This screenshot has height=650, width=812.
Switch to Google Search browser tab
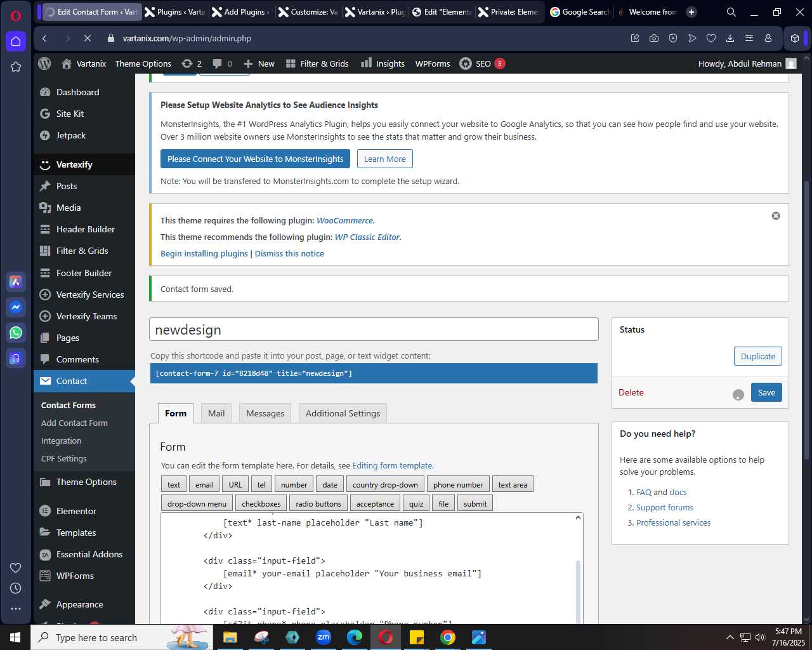pos(579,11)
